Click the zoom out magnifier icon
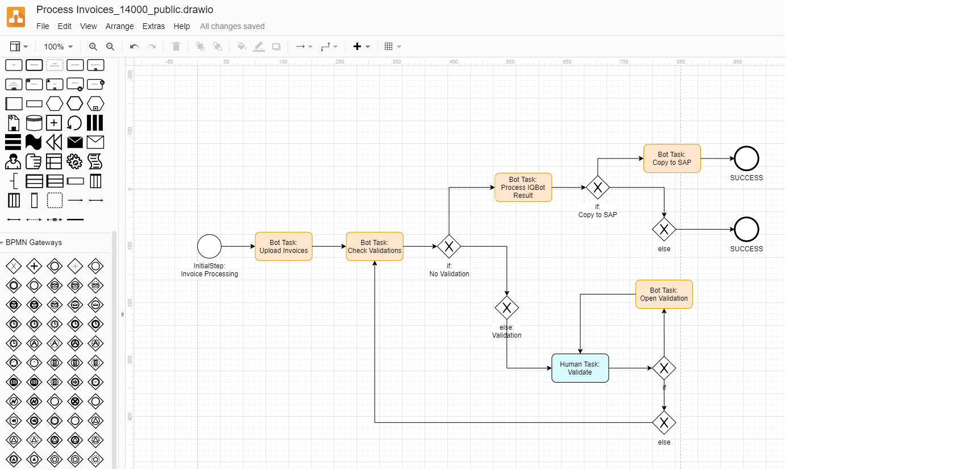This screenshot has width=980, height=469. point(110,47)
